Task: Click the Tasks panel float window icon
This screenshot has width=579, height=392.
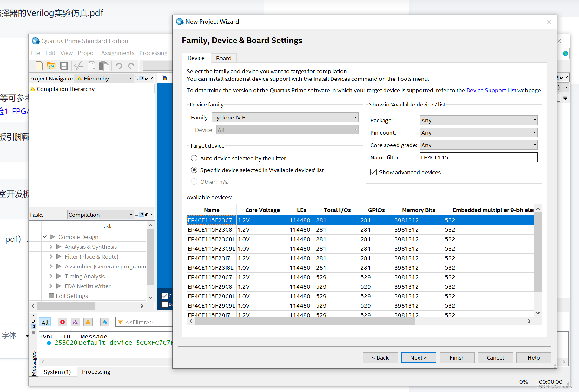Action: (147, 215)
